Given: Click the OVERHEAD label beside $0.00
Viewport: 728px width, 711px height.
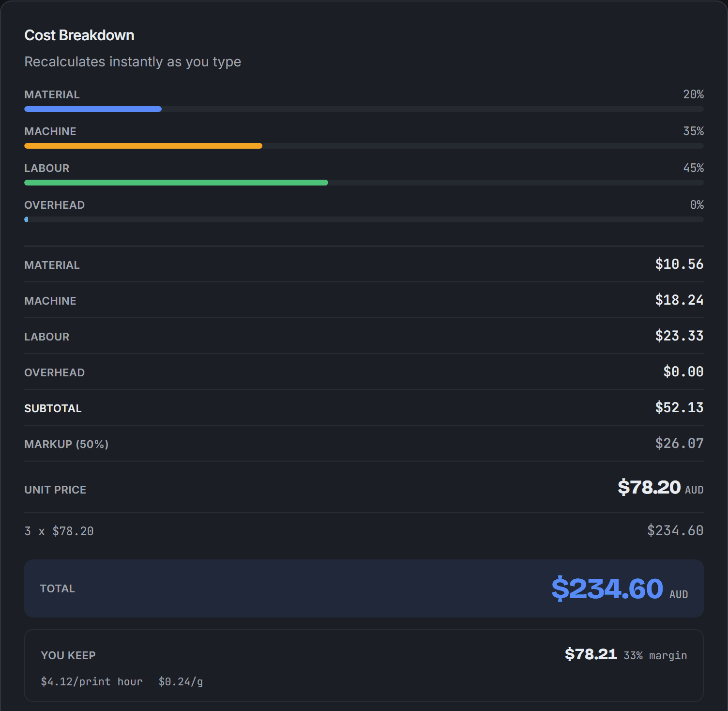Looking at the screenshot, I should tap(54, 372).
